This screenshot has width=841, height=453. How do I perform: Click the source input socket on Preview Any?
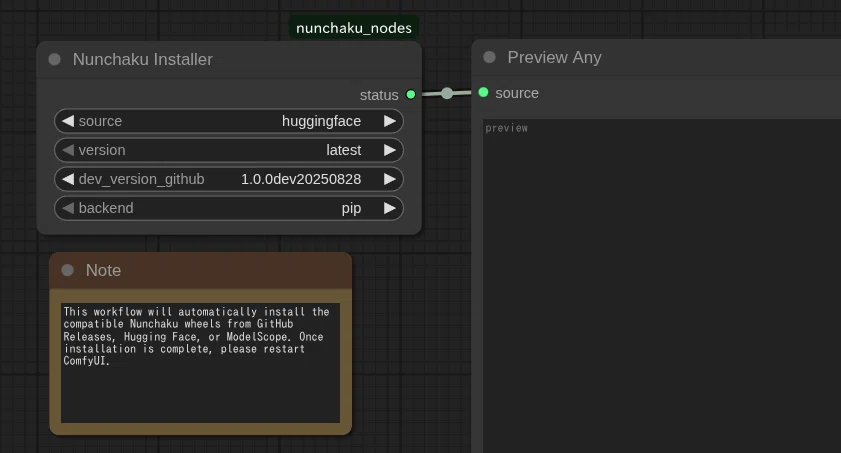coord(483,92)
